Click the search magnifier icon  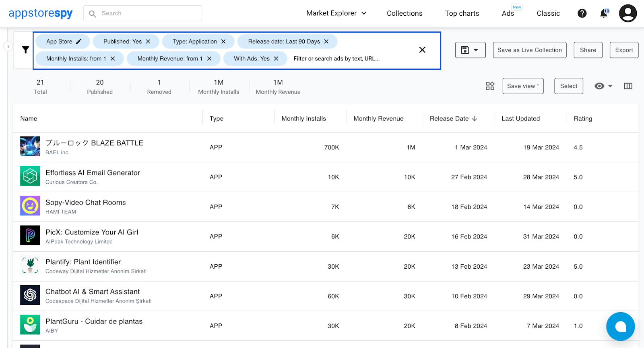[93, 14]
